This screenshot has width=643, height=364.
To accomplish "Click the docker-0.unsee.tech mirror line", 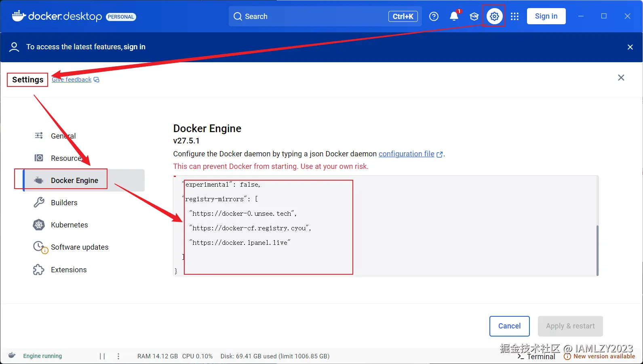I will coord(243,213).
